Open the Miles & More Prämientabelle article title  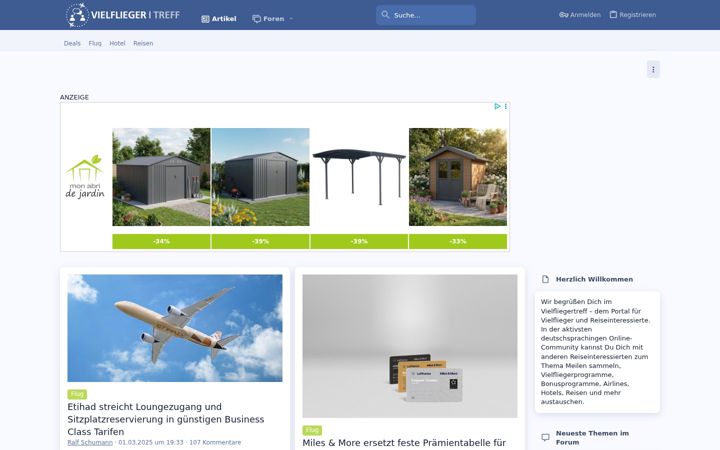tap(404, 443)
